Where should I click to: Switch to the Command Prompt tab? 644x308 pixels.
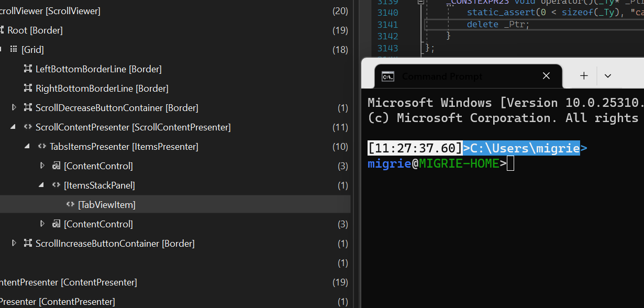[442, 76]
